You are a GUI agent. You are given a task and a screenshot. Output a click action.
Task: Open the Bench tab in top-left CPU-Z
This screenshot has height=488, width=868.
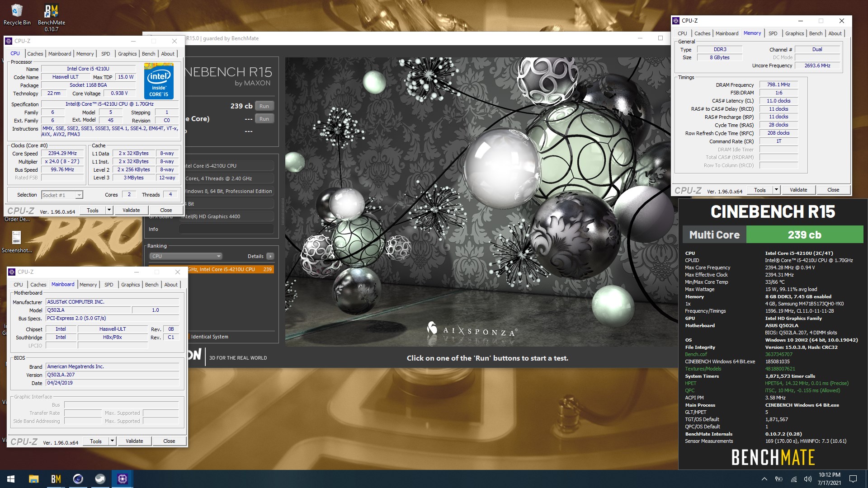pos(149,54)
